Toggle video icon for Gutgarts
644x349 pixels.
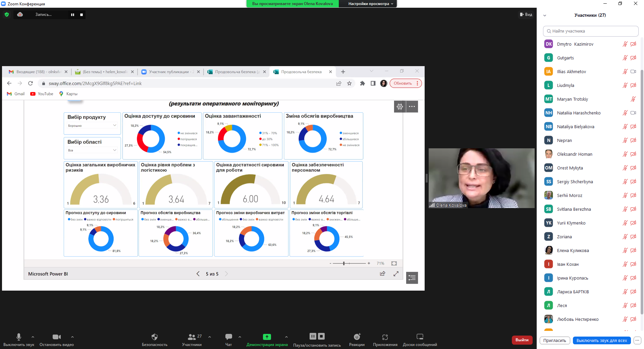[x=633, y=58]
